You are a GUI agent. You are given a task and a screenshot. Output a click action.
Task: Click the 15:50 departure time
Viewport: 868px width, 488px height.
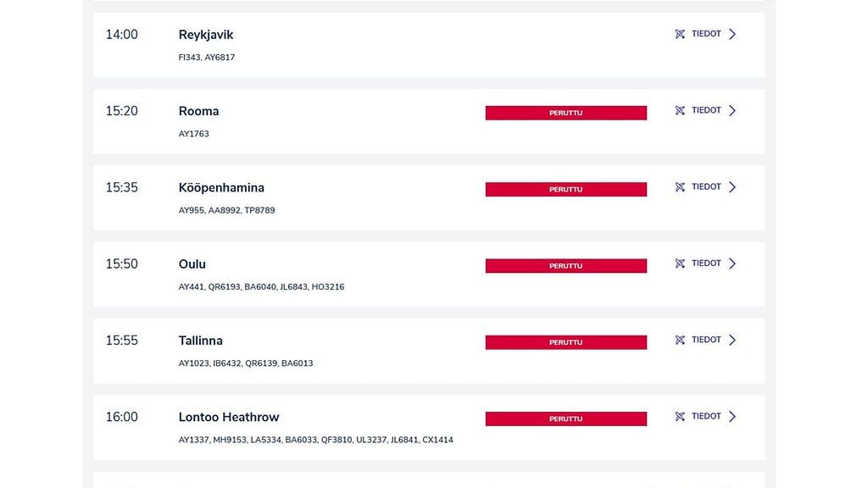(121, 263)
